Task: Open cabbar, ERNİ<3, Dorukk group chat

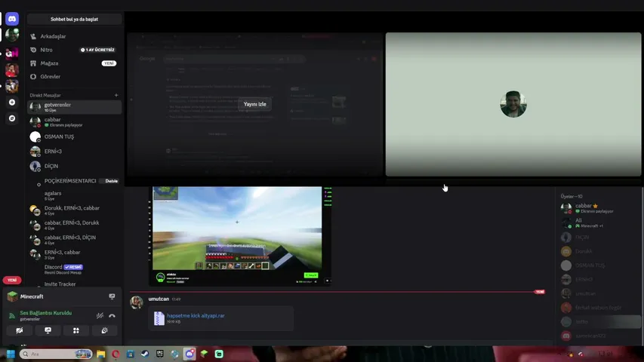Action: tap(74, 225)
